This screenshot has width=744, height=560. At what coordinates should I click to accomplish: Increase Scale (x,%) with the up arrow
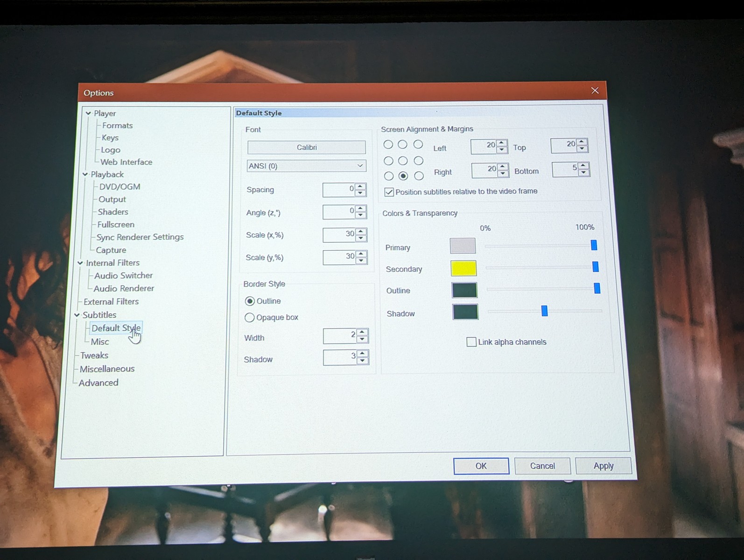361,231
